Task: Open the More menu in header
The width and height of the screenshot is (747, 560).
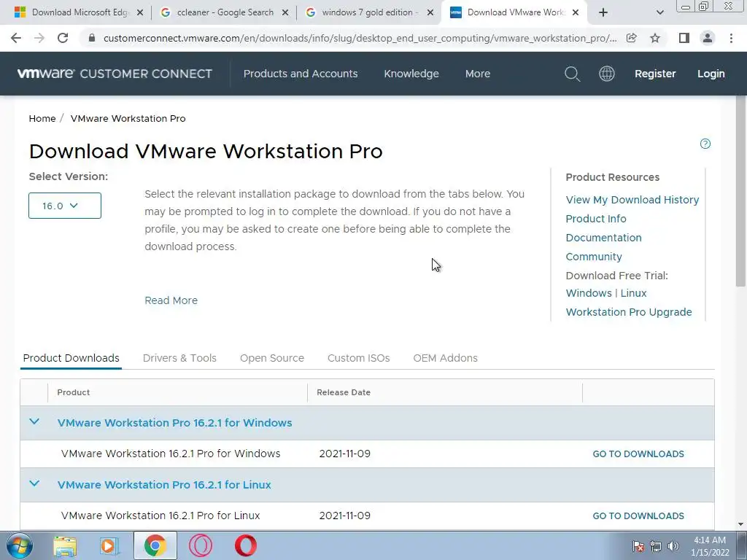Action: [478, 74]
